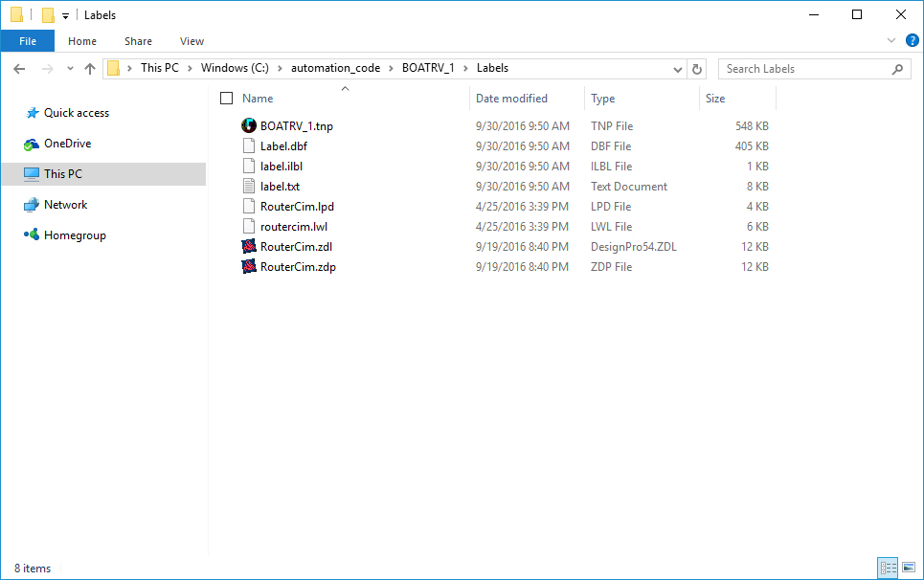The width and height of the screenshot is (924, 580).
Task: Expand the address bar history dropdown
Action: click(x=677, y=69)
